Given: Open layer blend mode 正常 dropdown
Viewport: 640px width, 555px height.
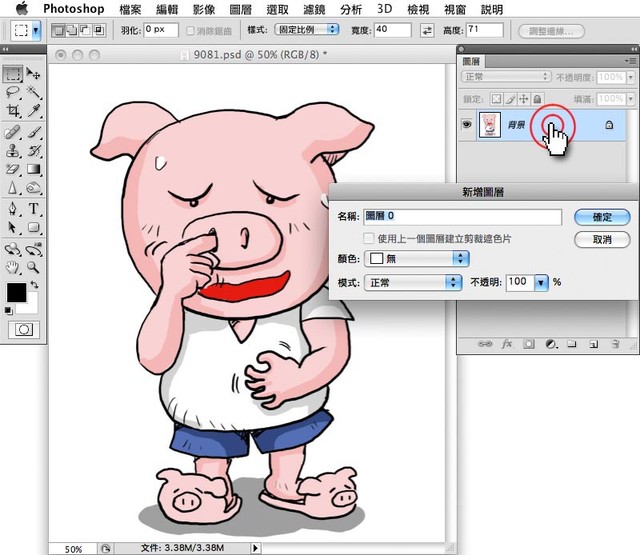Looking at the screenshot, I should coord(506,77).
